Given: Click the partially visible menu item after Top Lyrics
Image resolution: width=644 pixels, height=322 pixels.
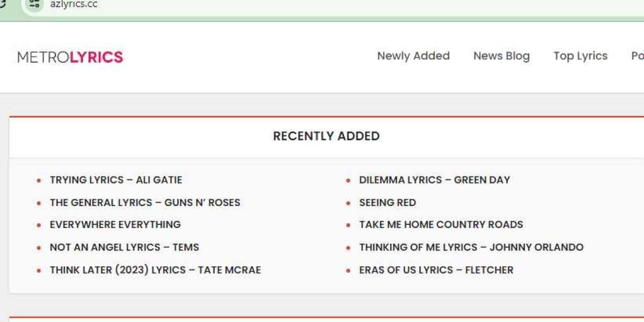Looking at the screenshot, I should 638,56.
